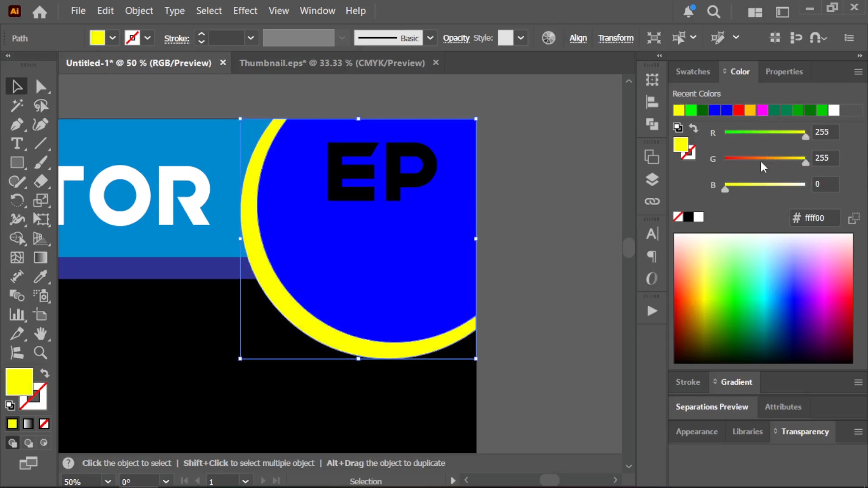Swap fill and stroke in Color panel

(x=693, y=128)
